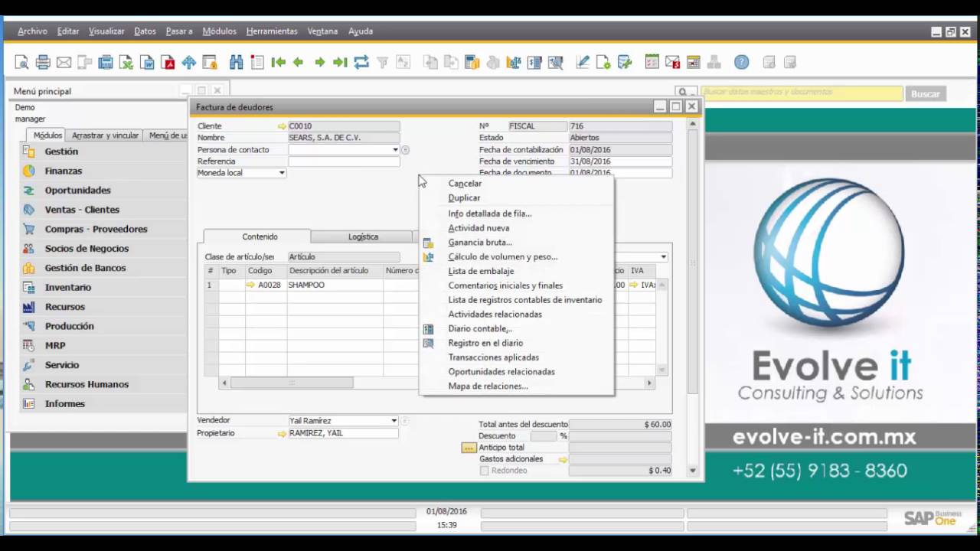Click the Buscar button

tap(925, 93)
